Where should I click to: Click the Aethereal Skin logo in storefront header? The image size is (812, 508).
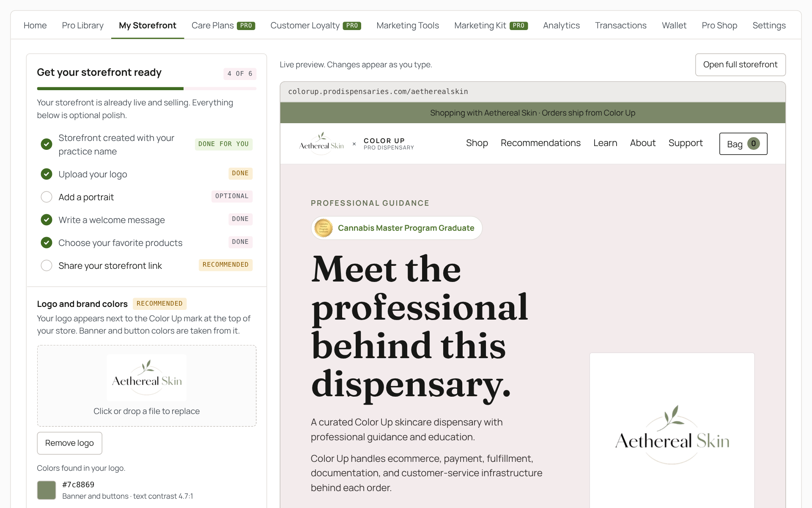(x=321, y=144)
